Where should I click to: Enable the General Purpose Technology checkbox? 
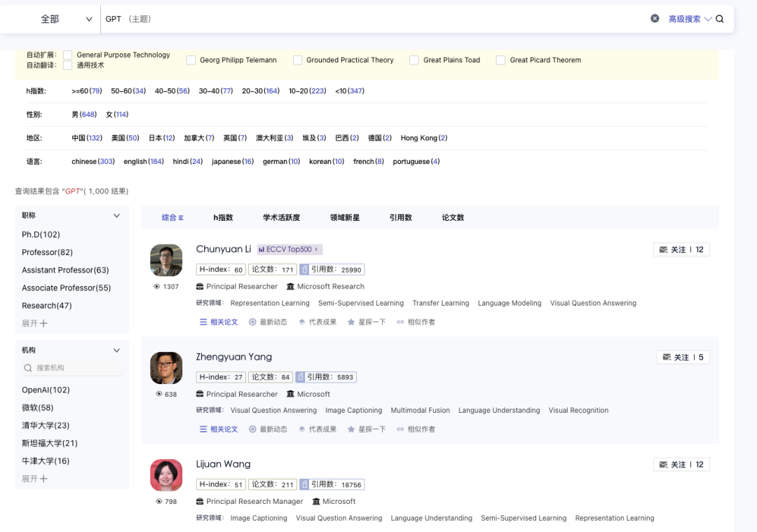point(67,55)
